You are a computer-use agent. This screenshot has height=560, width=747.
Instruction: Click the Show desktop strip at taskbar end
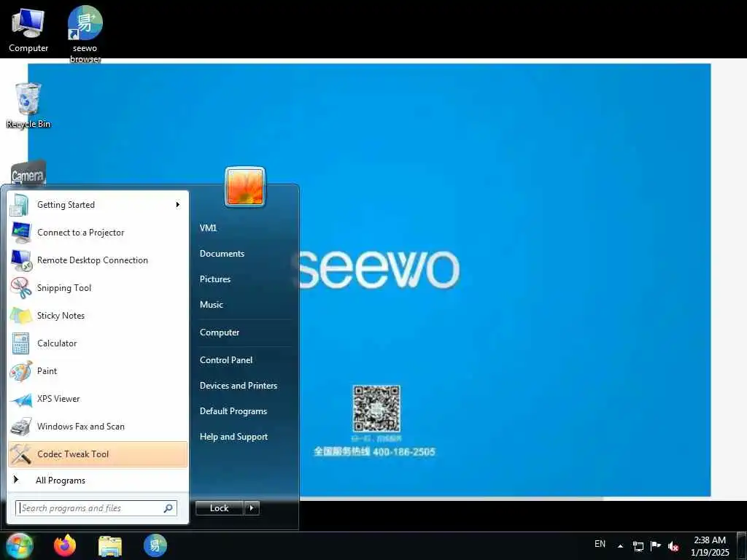(x=742, y=546)
